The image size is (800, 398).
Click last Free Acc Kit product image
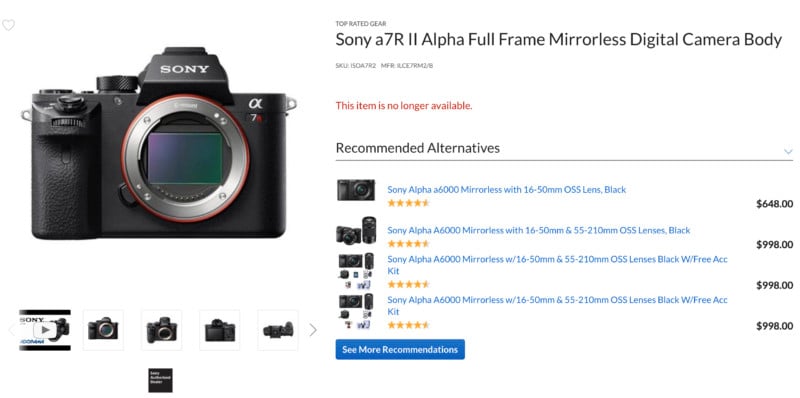356,311
